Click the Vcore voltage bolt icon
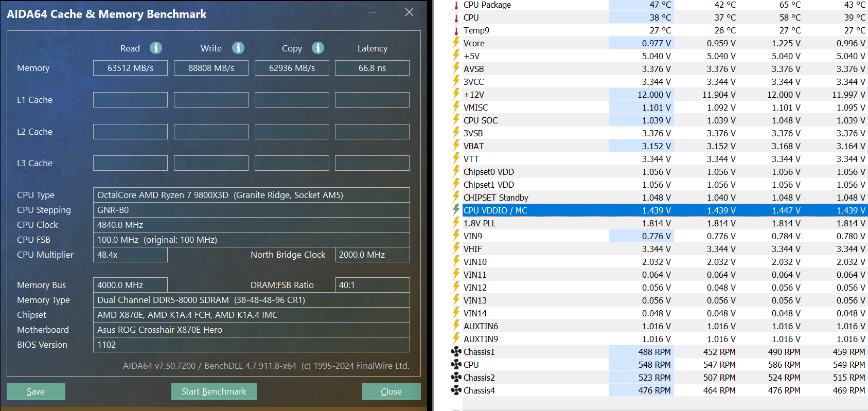Screen dimensions: 868x411 456,43
